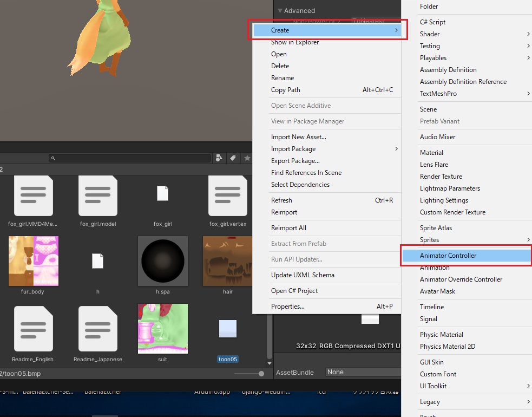Select the asset named h
This screenshot has height=417, width=532.
pyautogui.click(x=98, y=261)
